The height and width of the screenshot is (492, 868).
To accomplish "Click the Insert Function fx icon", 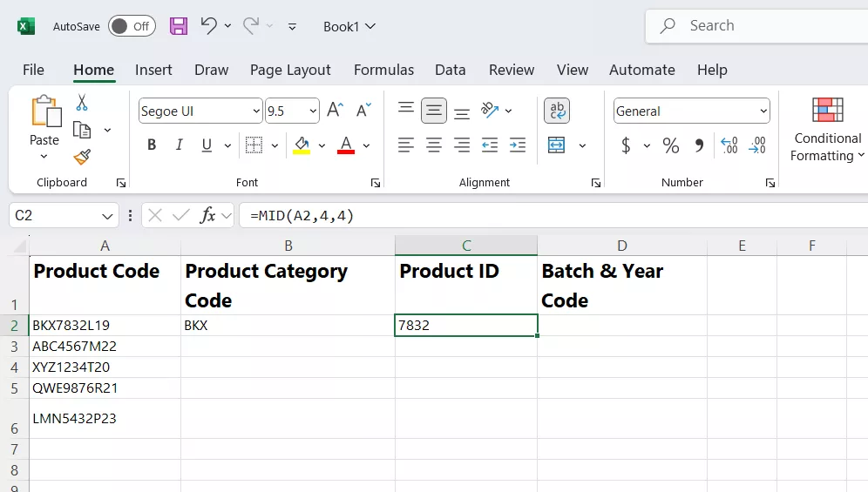I will [x=207, y=215].
